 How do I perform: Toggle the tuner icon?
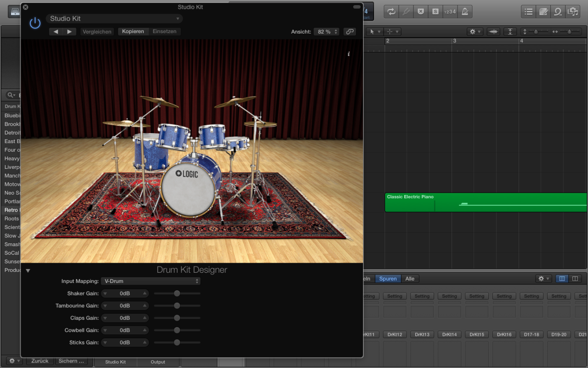[x=406, y=12]
